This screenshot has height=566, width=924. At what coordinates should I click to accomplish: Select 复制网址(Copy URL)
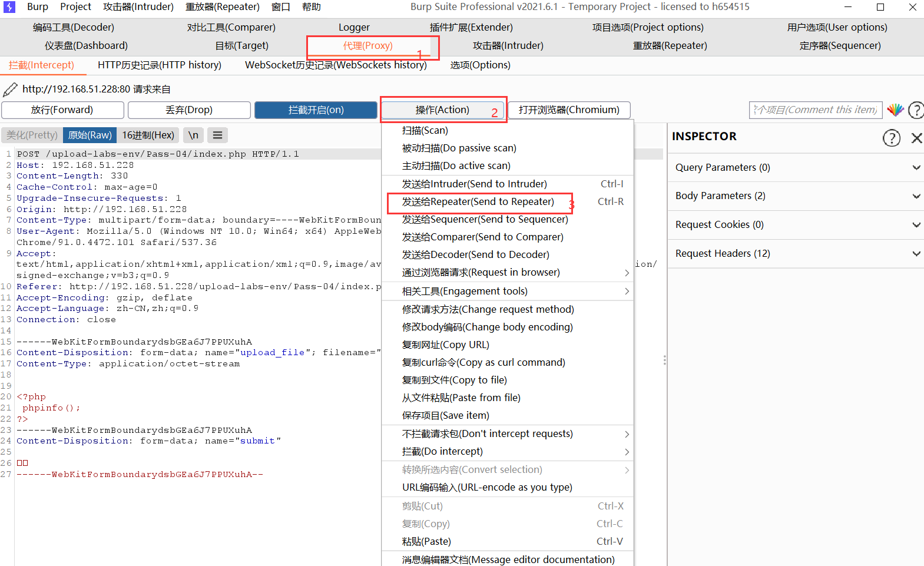pos(508,345)
